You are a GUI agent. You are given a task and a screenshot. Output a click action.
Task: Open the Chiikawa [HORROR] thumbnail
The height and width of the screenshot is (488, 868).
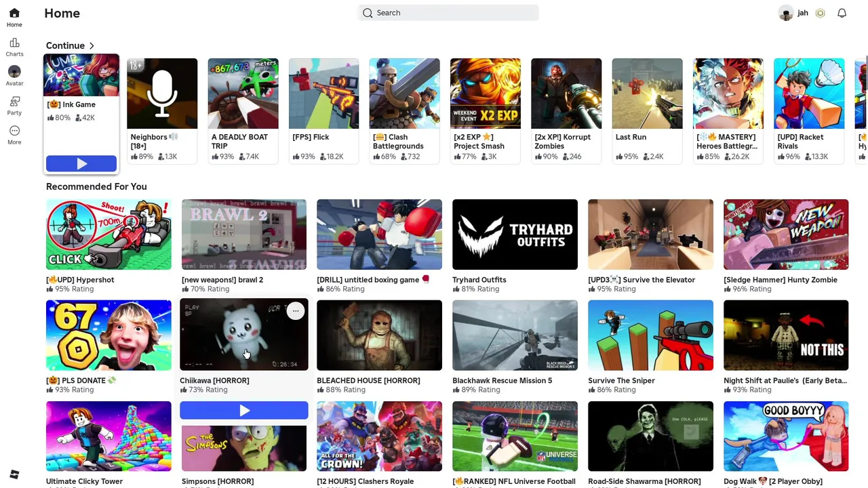click(x=244, y=335)
